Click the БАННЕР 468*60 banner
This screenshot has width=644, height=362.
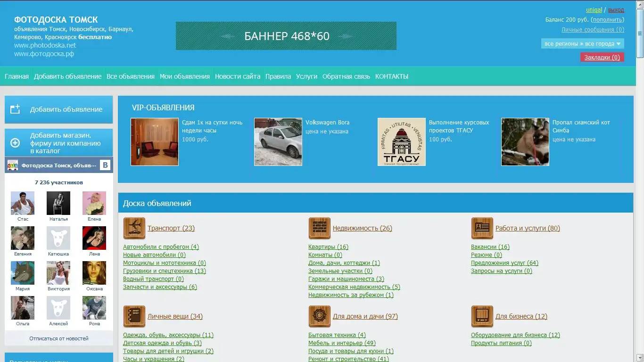[286, 36]
